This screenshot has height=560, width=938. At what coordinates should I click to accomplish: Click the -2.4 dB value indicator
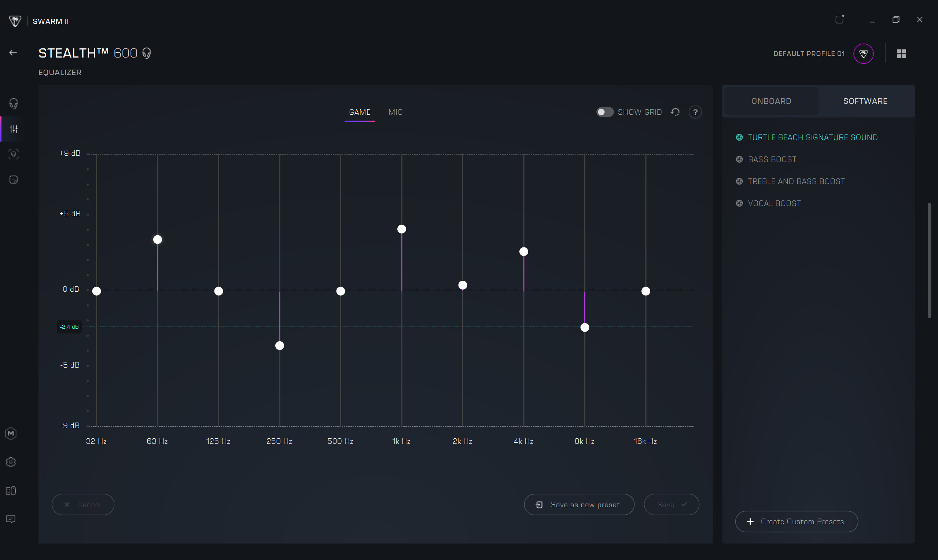pyautogui.click(x=69, y=327)
